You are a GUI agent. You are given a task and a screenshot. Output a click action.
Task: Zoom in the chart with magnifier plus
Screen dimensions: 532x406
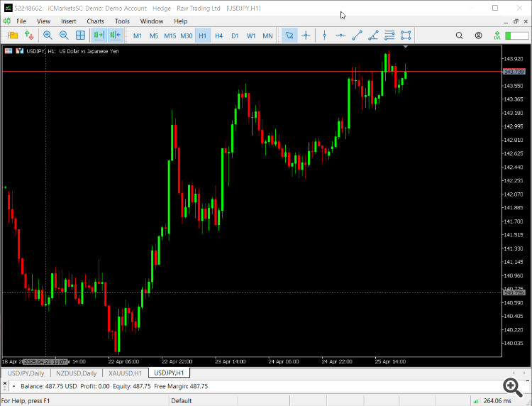pos(48,35)
